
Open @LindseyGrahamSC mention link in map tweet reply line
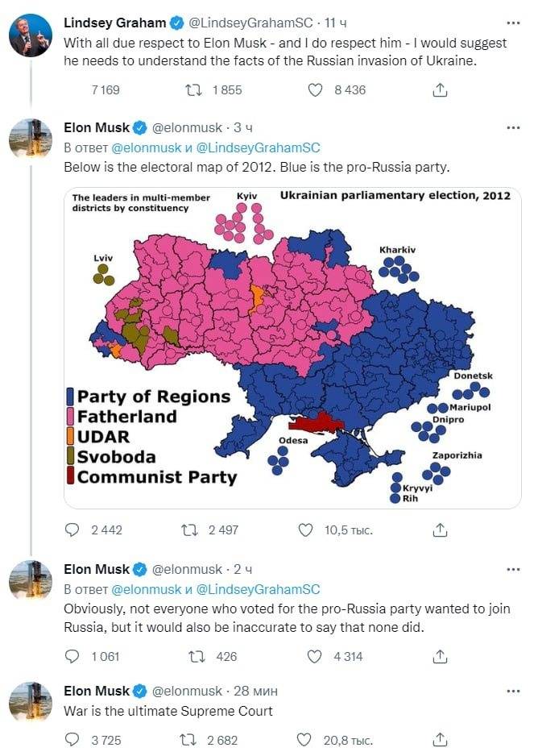(258, 147)
